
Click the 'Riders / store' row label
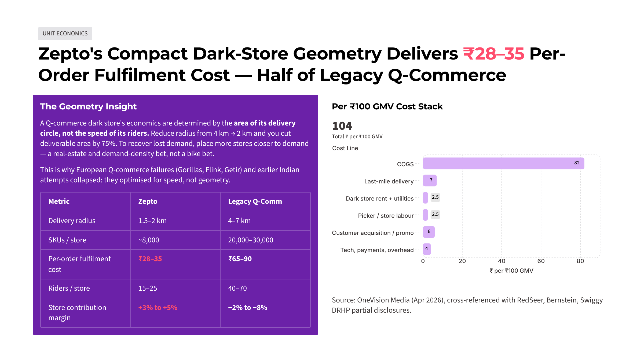point(69,288)
